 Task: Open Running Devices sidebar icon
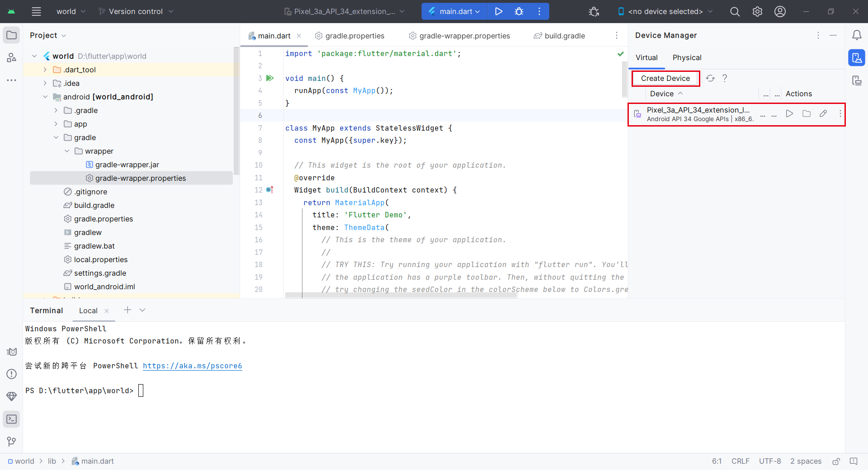coord(857,80)
